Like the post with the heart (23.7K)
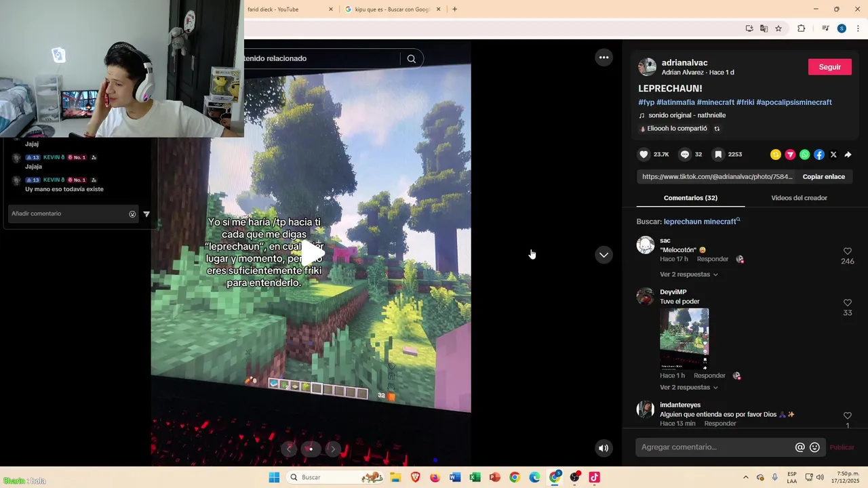 644,155
